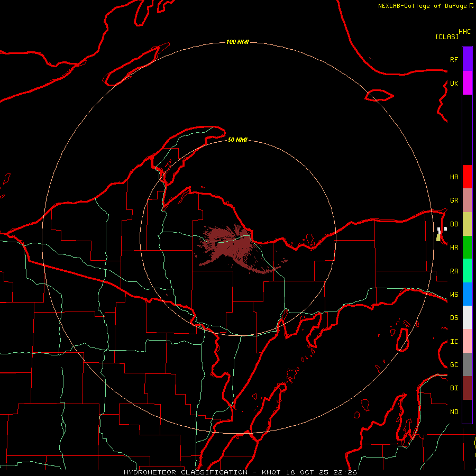Image resolution: width=476 pixels, height=476 pixels.
Task: Select the GC gray legend color block
Action: pyautogui.click(x=467, y=364)
